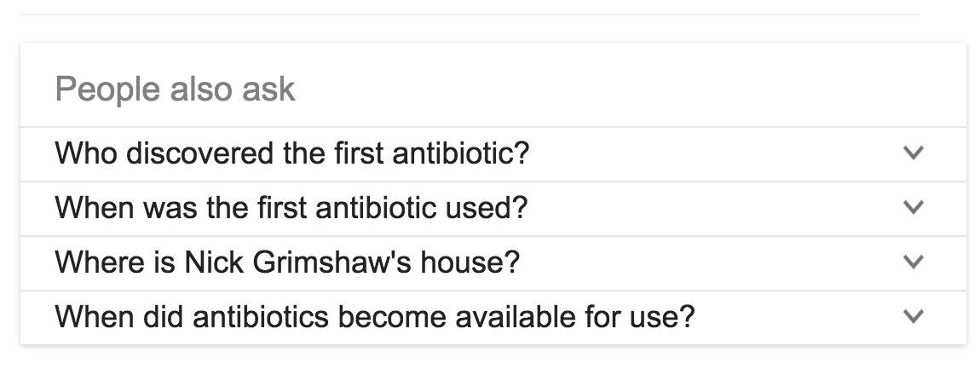Open the question text "Where is Nick Grimshaw's house?"
Screen dimensions: 980x375
coord(286,263)
